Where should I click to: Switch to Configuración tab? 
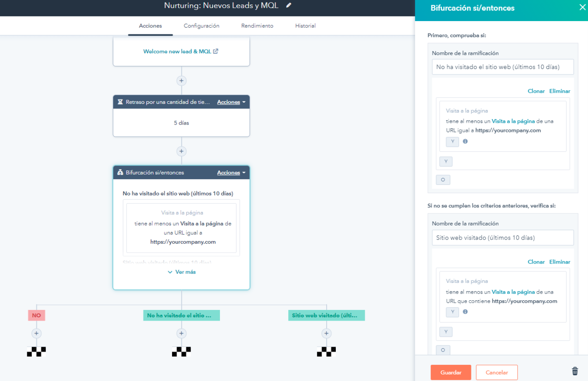(x=201, y=26)
